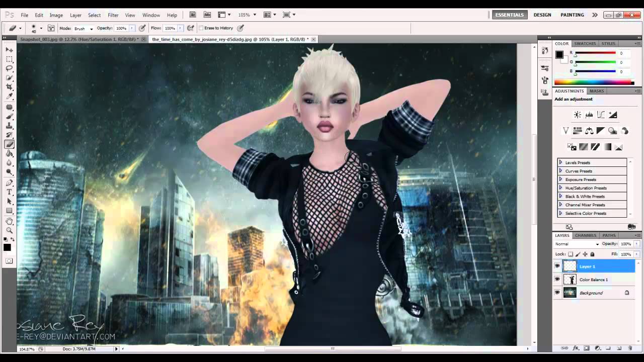Select the Hand tool
This screenshot has width=644, height=362.
click(x=9, y=221)
